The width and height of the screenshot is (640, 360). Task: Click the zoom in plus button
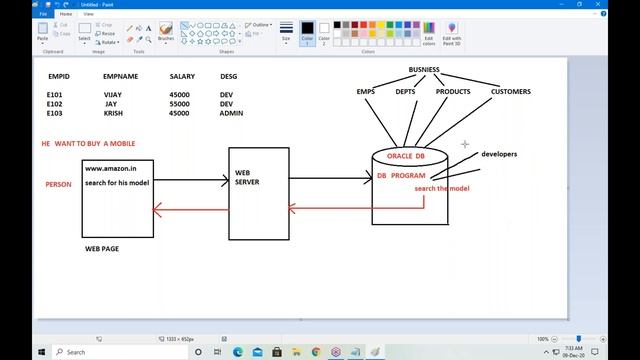click(x=602, y=339)
